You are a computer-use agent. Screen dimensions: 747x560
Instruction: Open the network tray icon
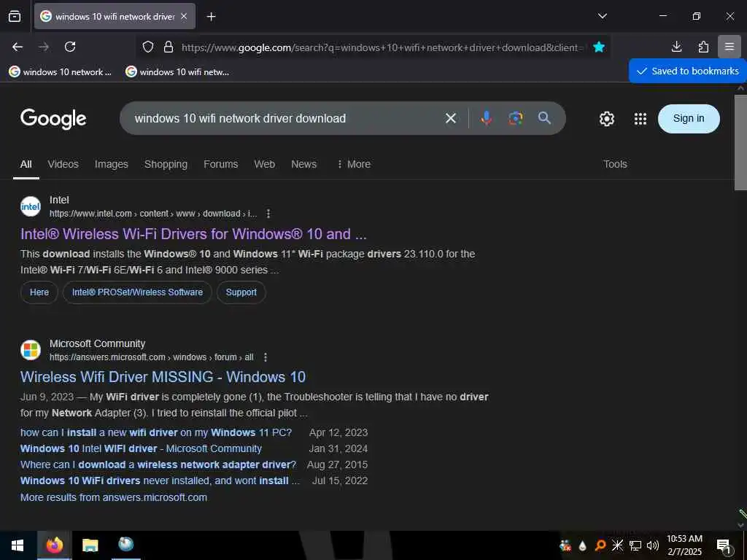click(635, 545)
